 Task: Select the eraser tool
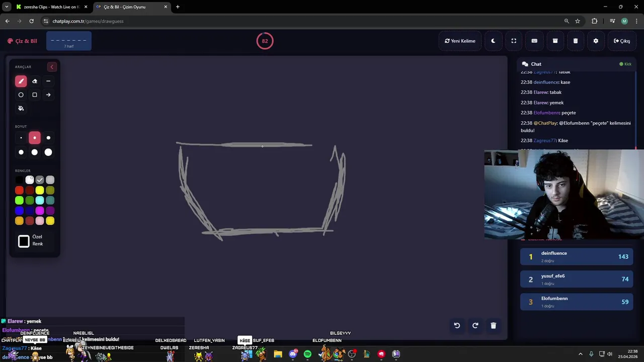pyautogui.click(x=35, y=81)
